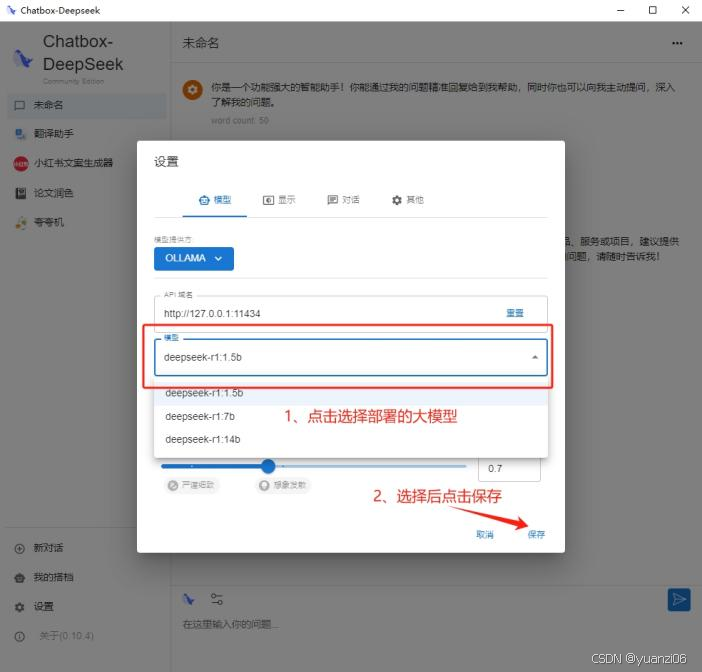Viewport: 702px width, 672px height.
Task: Minimize the Chatbox-Deepseek window
Action: point(621,10)
